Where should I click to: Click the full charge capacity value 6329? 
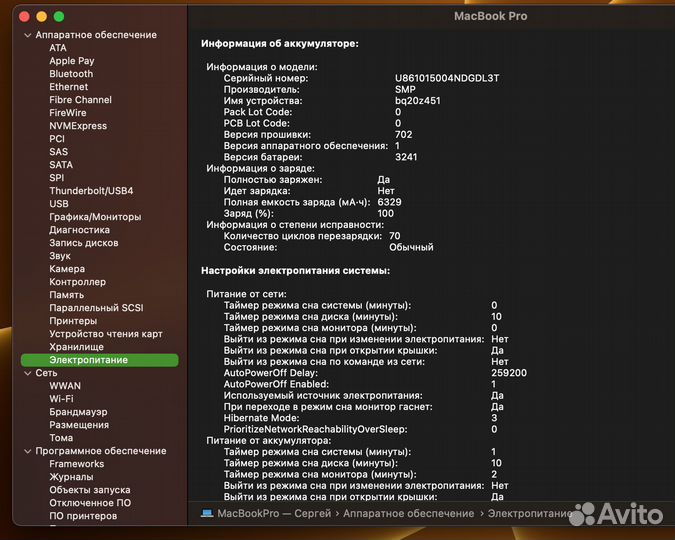[x=389, y=202]
